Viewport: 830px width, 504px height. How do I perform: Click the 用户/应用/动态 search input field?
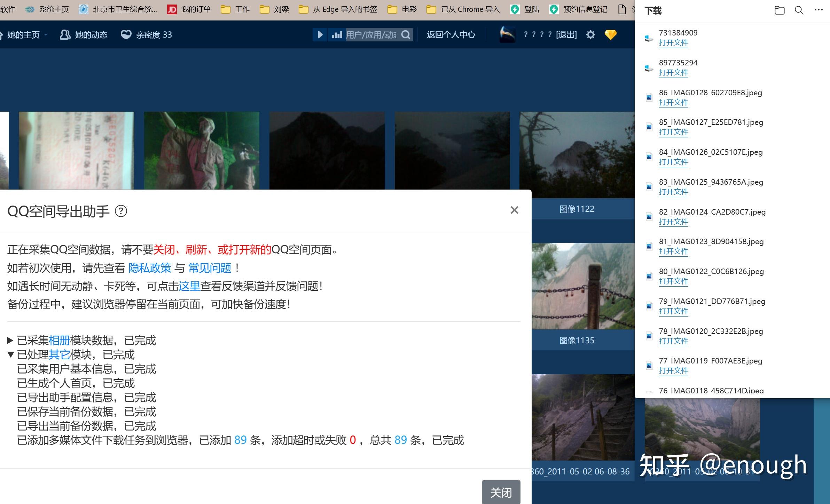[x=372, y=34]
